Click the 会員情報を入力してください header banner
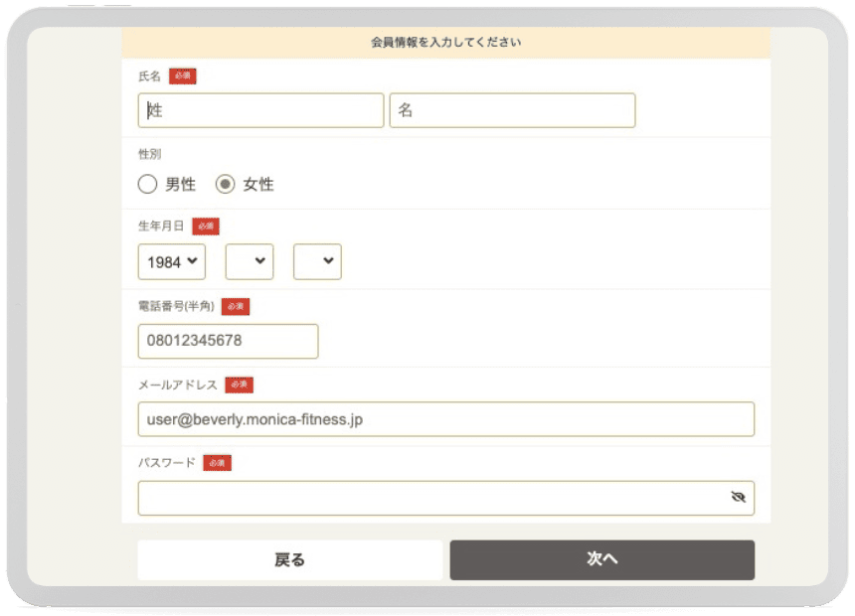This screenshot has width=855, height=616. pos(445,43)
